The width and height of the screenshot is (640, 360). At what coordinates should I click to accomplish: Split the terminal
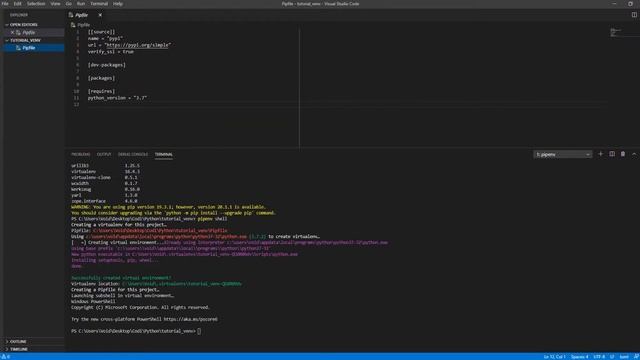612,154
